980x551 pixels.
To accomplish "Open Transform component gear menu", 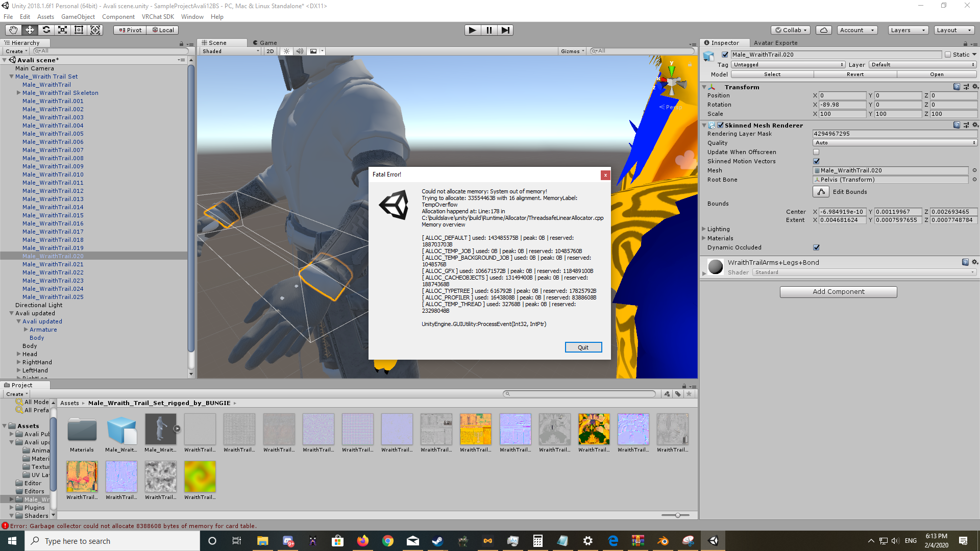I will point(975,87).
